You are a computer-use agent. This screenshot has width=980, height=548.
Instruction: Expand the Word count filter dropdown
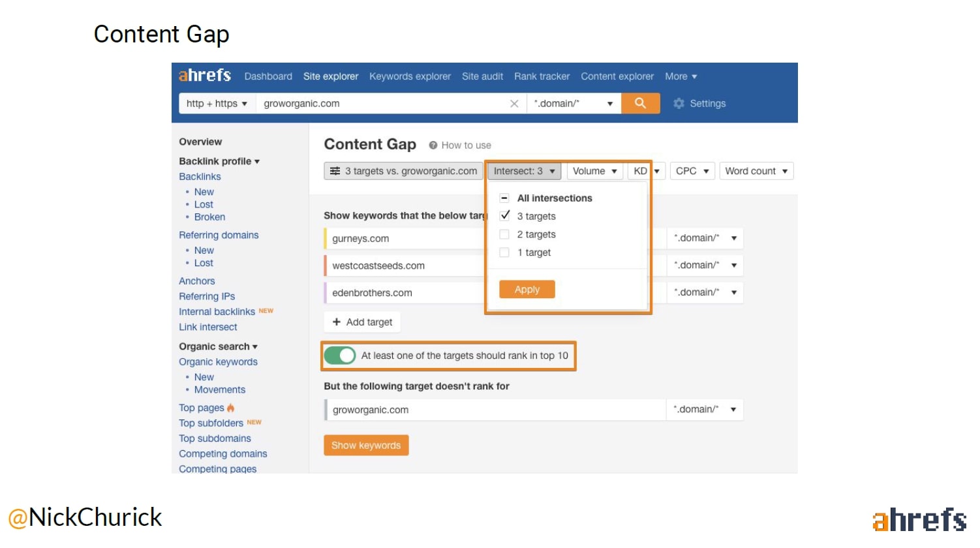click(x=756, y=171)
